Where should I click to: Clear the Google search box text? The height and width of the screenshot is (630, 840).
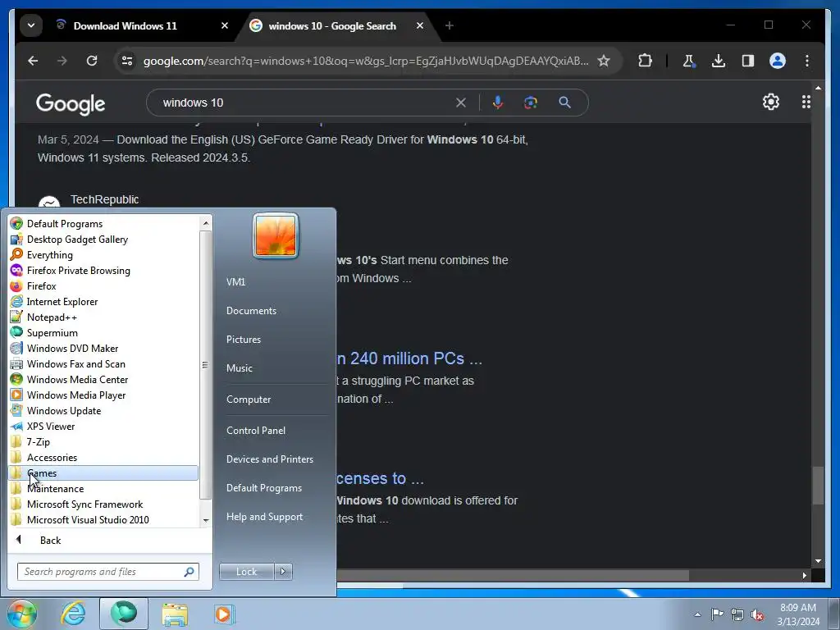point(461,103)
